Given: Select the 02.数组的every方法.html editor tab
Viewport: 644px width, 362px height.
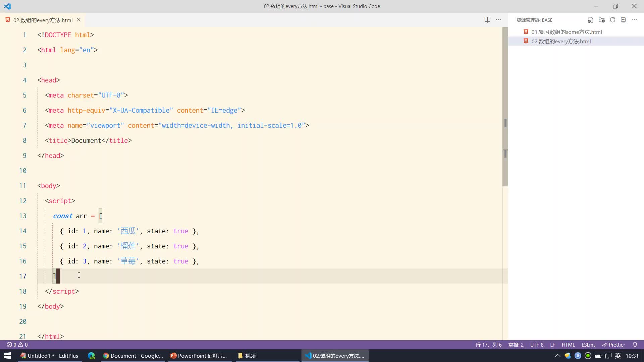Looking at the screenshot, I should pos(43,20).
